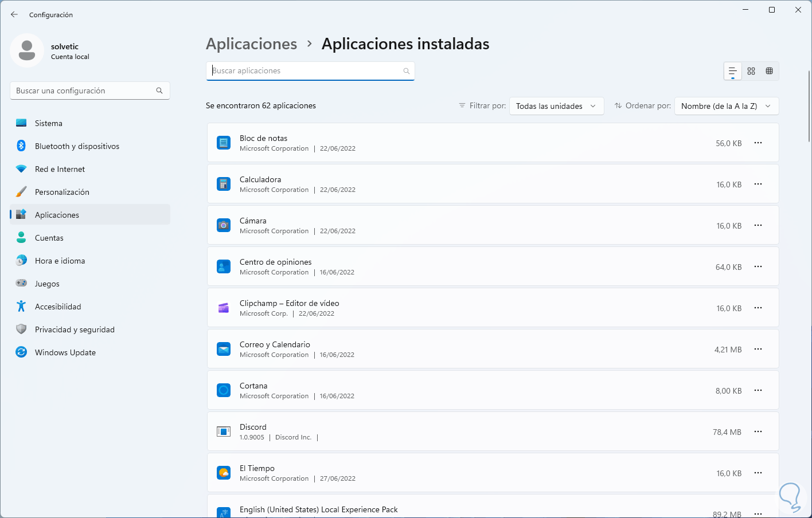Open Juegos settings

(90, 284)
